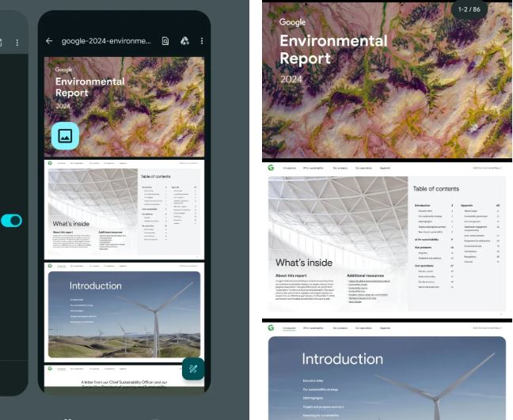Tap the light blue image floating button

[65, 136]
